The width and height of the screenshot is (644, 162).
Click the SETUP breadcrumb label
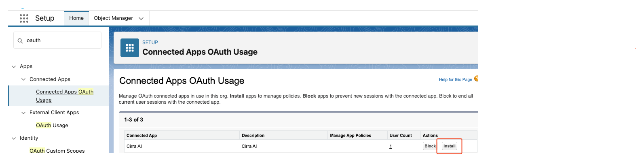click(150, 43)
